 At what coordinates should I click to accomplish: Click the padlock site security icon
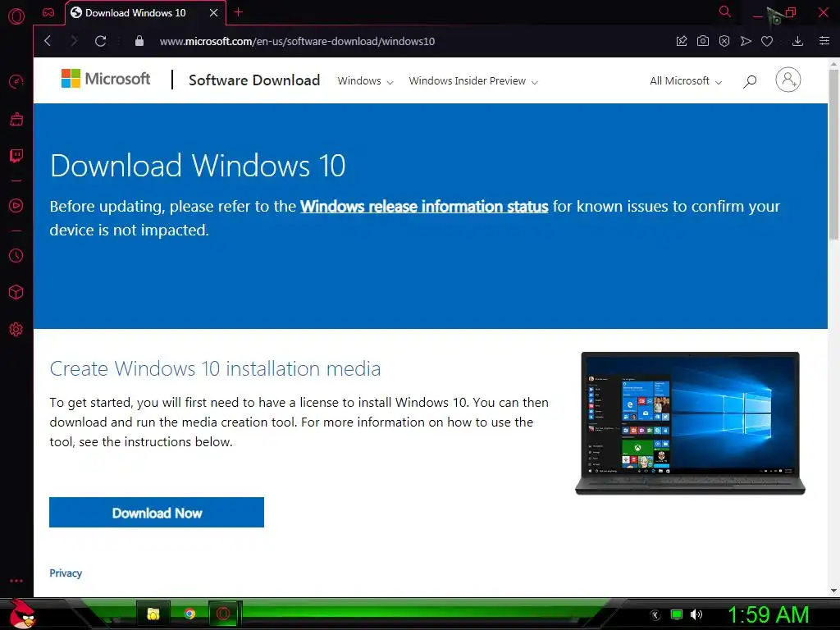tap(139, 41)
